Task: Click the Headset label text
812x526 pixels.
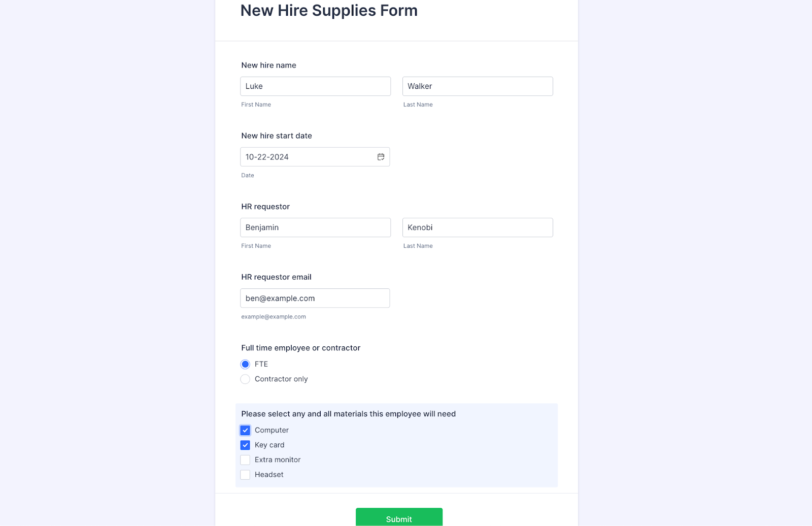Action: [269, 474]
